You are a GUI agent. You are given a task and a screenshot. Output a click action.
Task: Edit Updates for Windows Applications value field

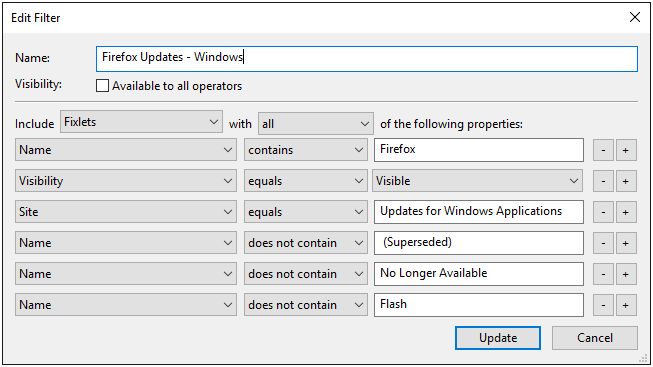click(479, 212)
